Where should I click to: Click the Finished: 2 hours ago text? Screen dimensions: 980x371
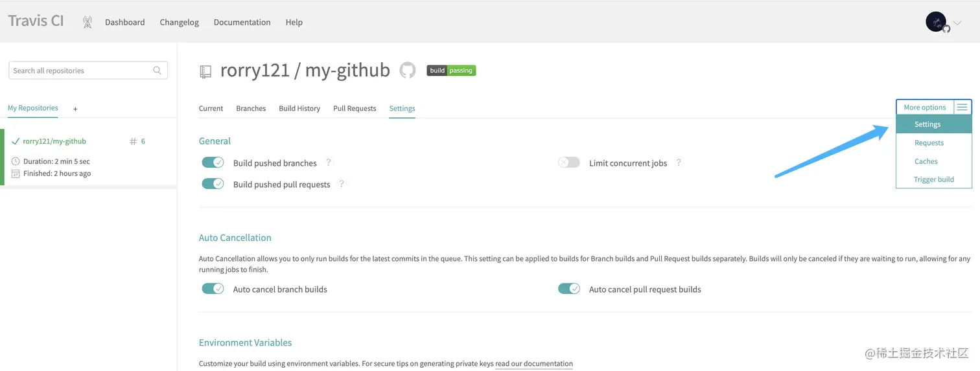coord(57,174)
